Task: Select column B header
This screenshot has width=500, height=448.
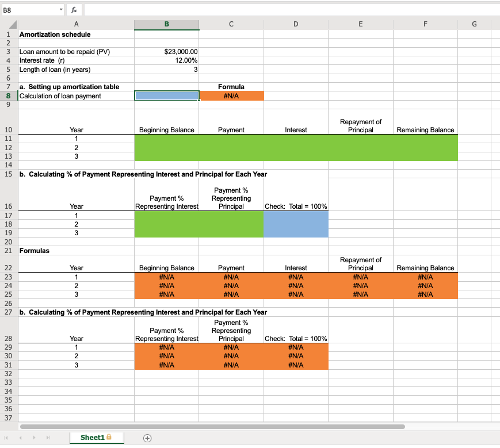Action: [x=167, y=24]
